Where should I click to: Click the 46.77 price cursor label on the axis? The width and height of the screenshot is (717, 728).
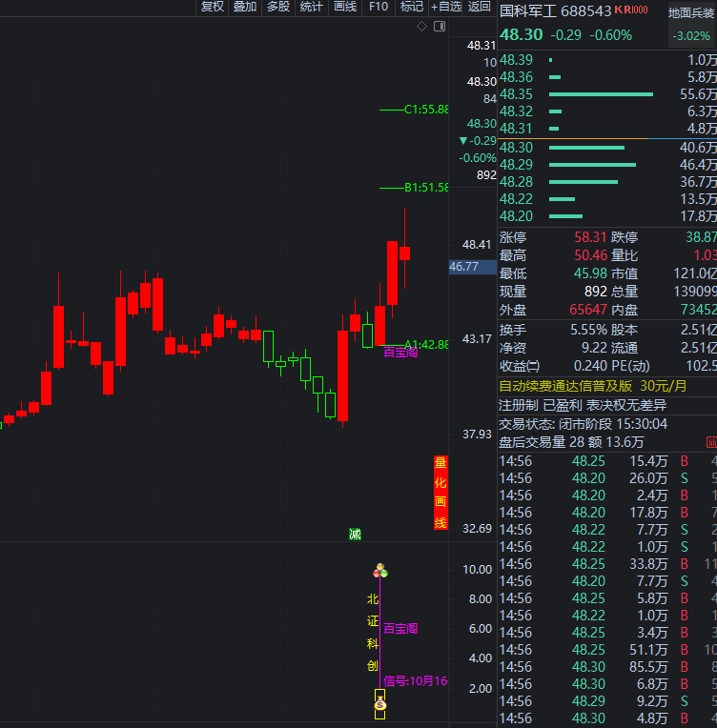tap(472, 267)
